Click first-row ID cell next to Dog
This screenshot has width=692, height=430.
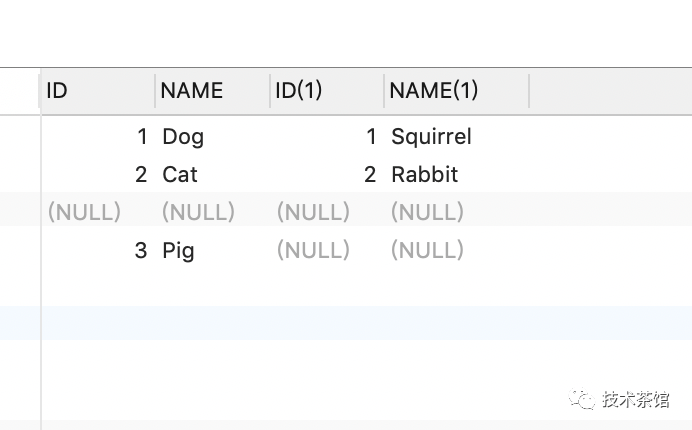tap(142, 137)
